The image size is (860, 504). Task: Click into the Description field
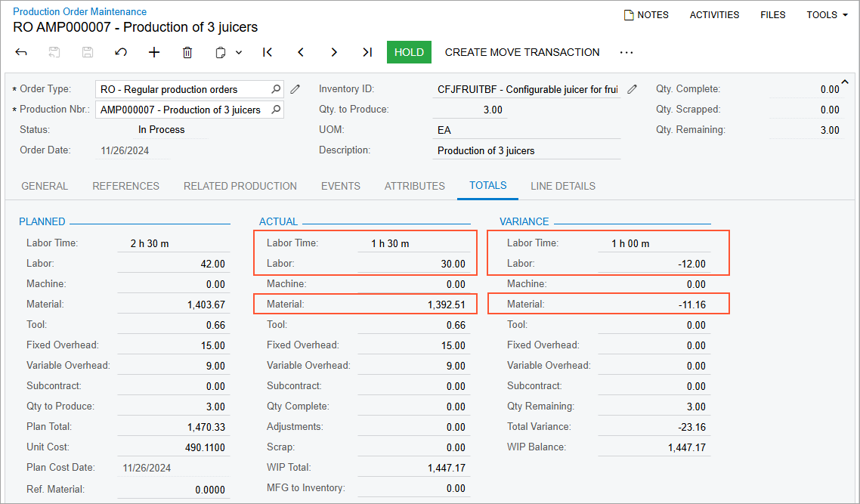pos(527,150)
